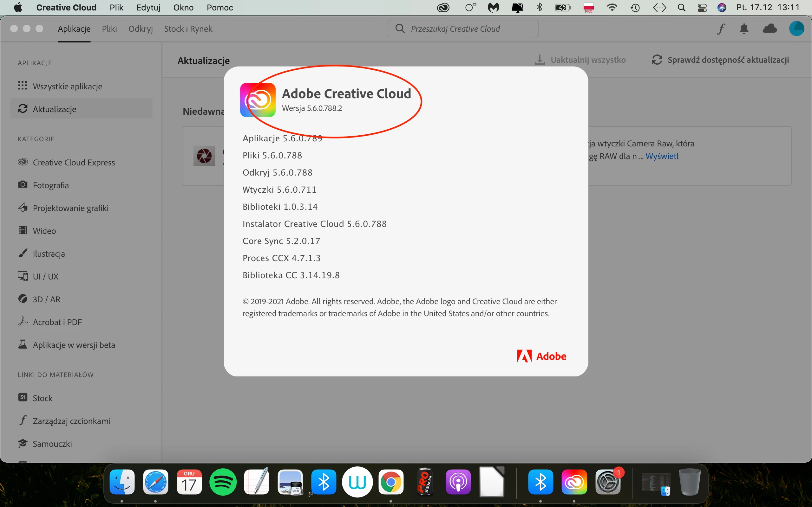Open Stock link in sidebar

[42, 398]
